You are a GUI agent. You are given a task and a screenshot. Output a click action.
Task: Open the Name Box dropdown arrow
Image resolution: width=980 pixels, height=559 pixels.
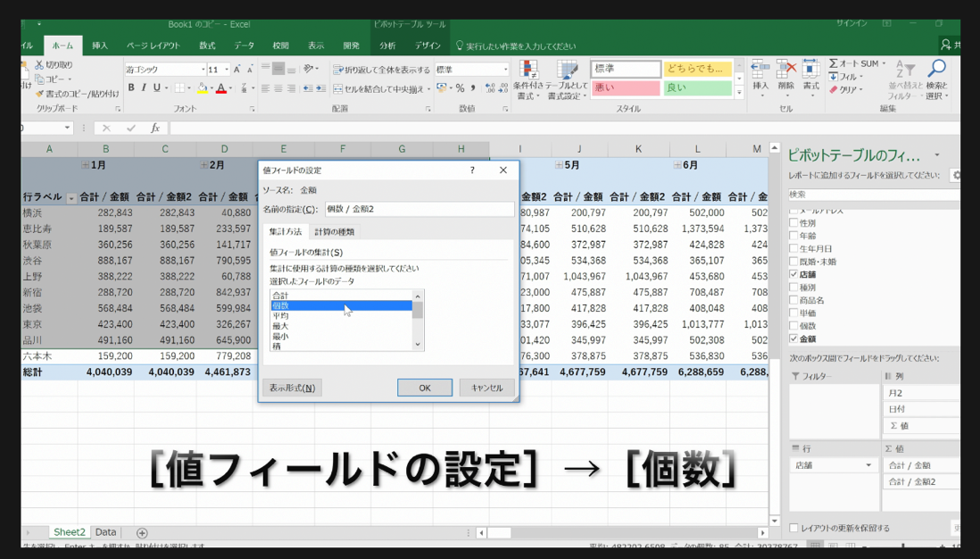click(x=67, y=128)
